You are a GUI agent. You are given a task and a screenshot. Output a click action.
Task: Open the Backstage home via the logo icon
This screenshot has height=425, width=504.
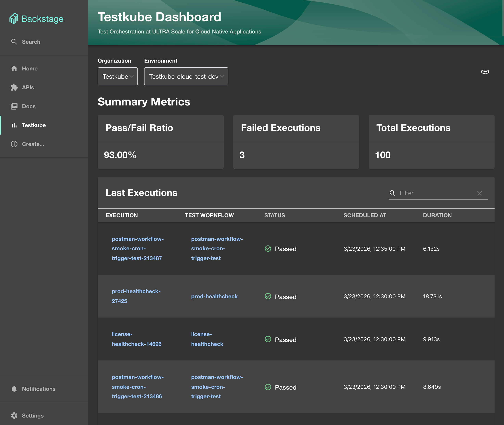point(14,18)
